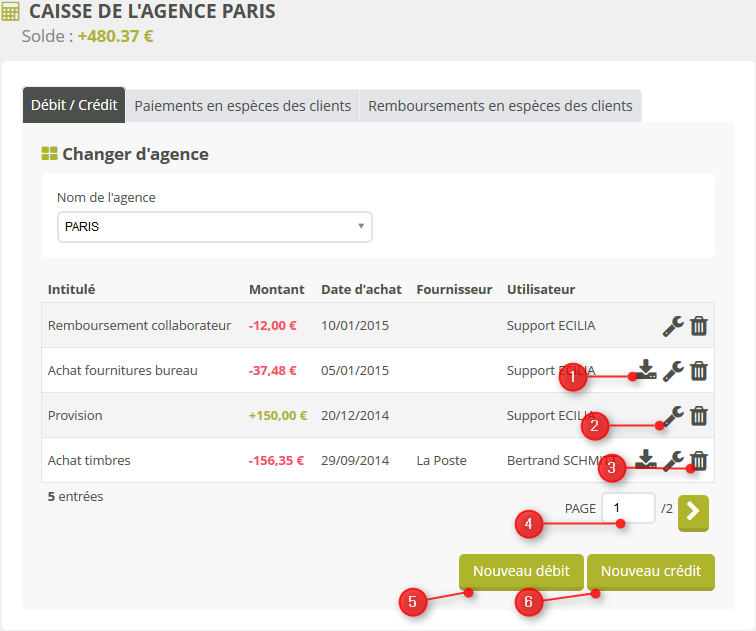The height and width of the screenshot is (631, 756).
Task: Delete the Achat timbres entry
Action: point(699,461)
